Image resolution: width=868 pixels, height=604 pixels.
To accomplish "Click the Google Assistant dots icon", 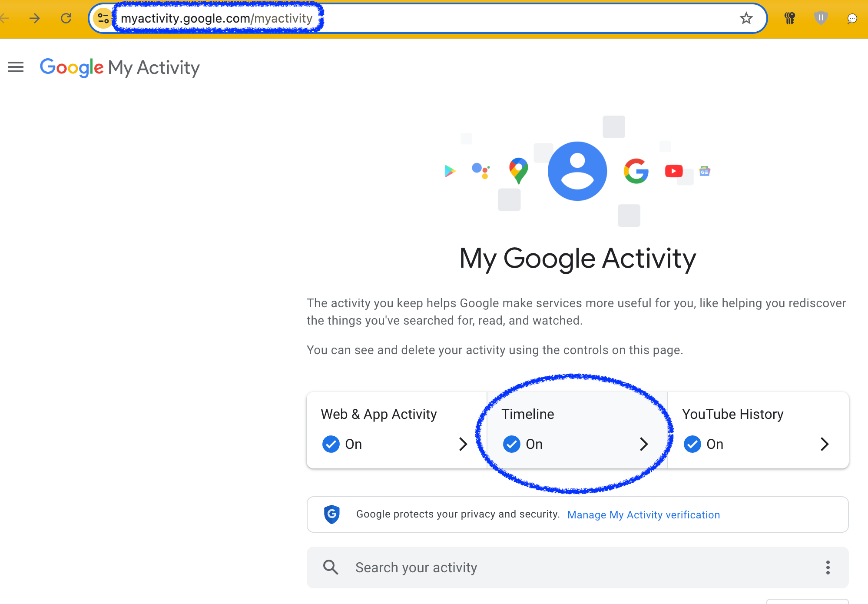I will coord(481,170).
